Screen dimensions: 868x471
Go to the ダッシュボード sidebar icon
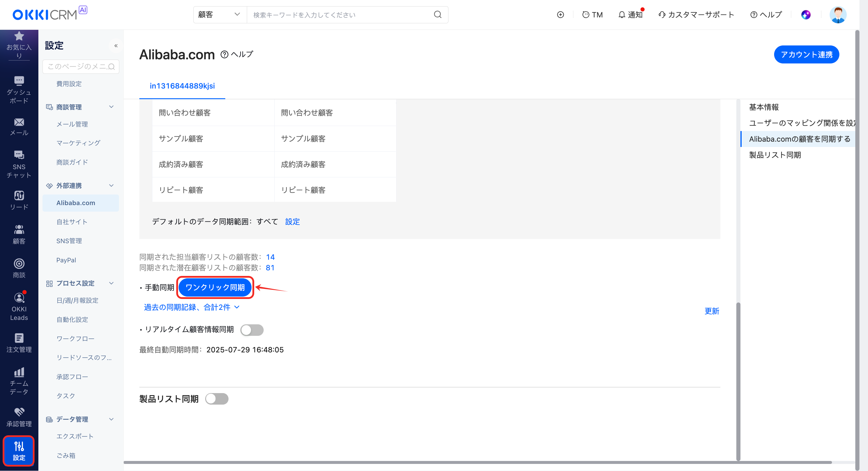[19, 81]
